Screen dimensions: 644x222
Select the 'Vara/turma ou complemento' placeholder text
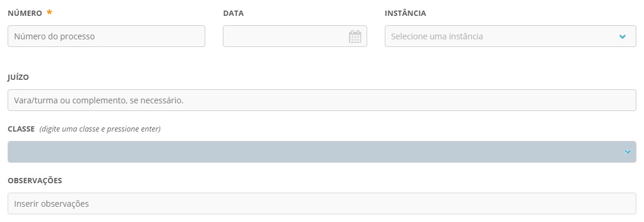tap(99, 100)
